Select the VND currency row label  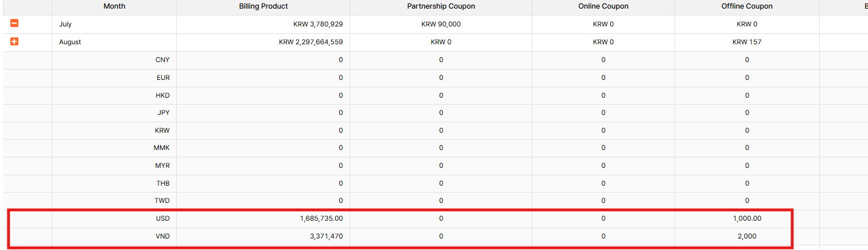[x=162, y=236]
